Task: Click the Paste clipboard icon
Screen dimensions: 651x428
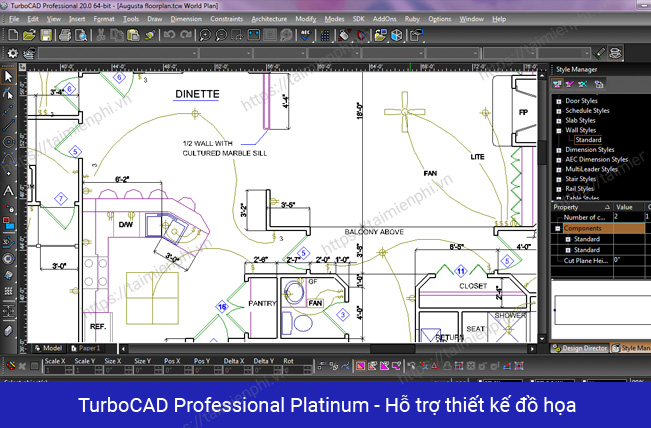Action: point(133,35)
